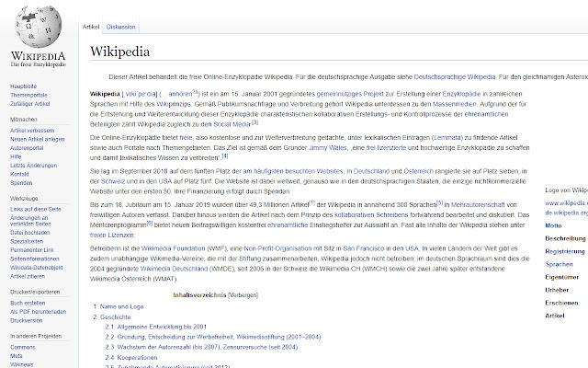Open the Autorenportal link

pos(27,148)
